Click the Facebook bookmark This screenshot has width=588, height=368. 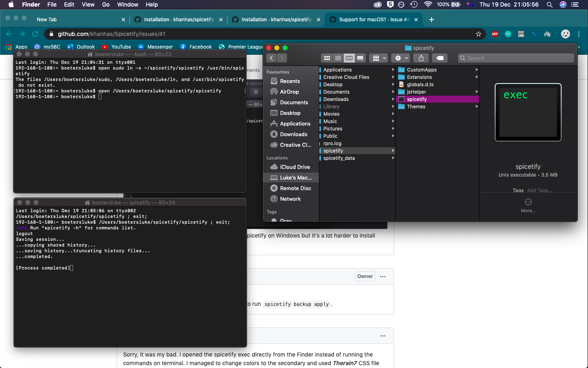(x=196, y=47)
